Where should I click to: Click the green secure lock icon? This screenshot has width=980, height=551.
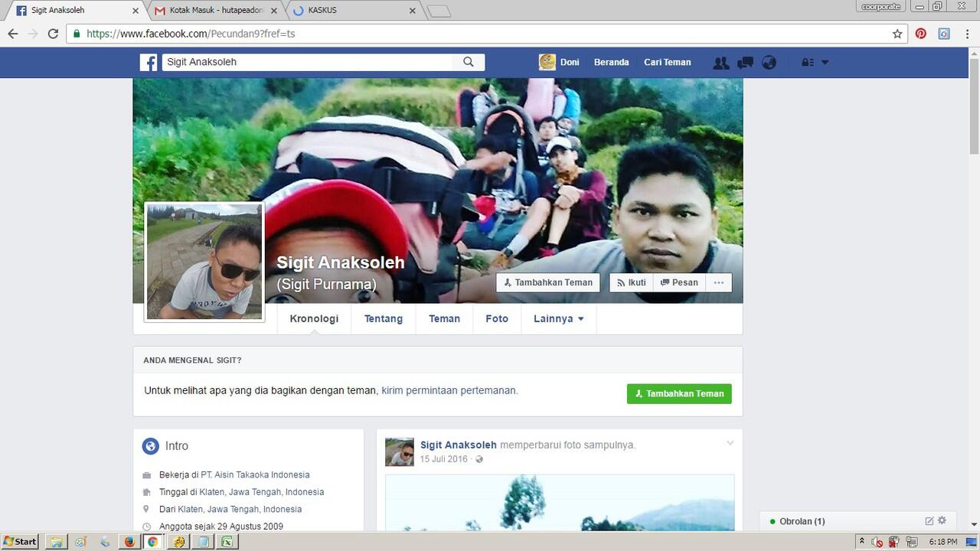tap(77, 34)
